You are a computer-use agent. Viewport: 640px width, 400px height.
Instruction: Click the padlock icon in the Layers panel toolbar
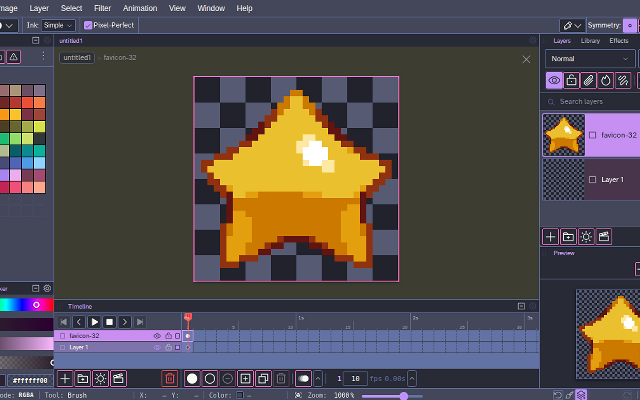coord(571,80)
